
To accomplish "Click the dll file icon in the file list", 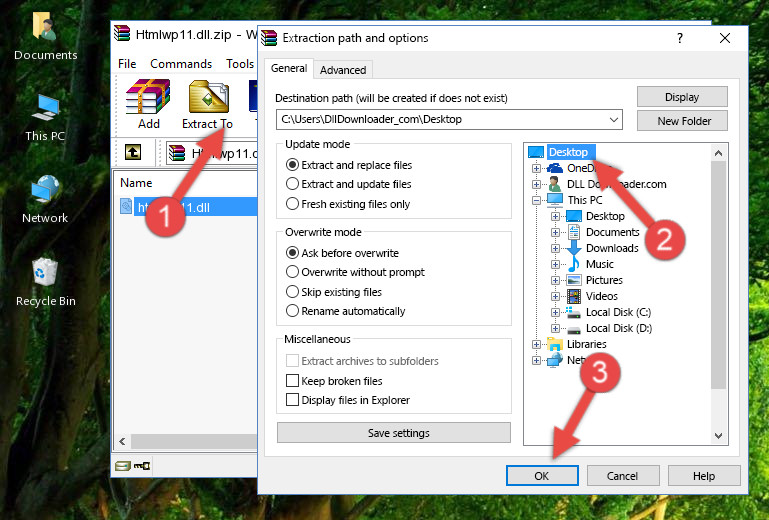I will coord(126,207).
